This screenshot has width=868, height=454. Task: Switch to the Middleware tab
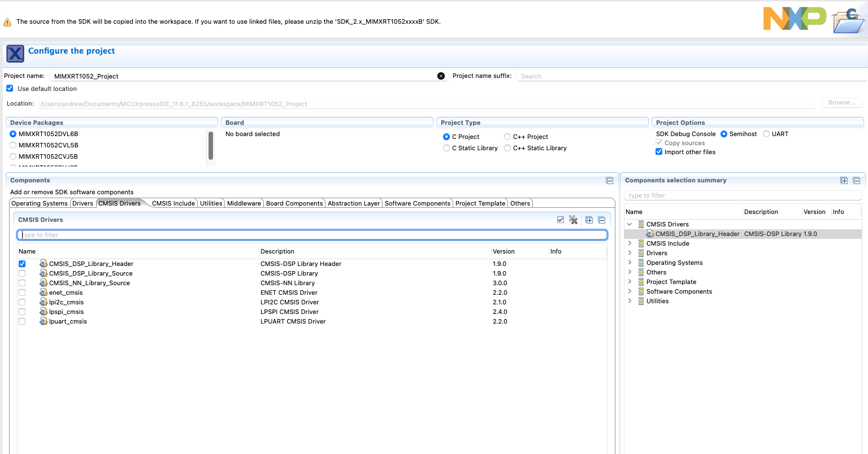coord(244,203)
